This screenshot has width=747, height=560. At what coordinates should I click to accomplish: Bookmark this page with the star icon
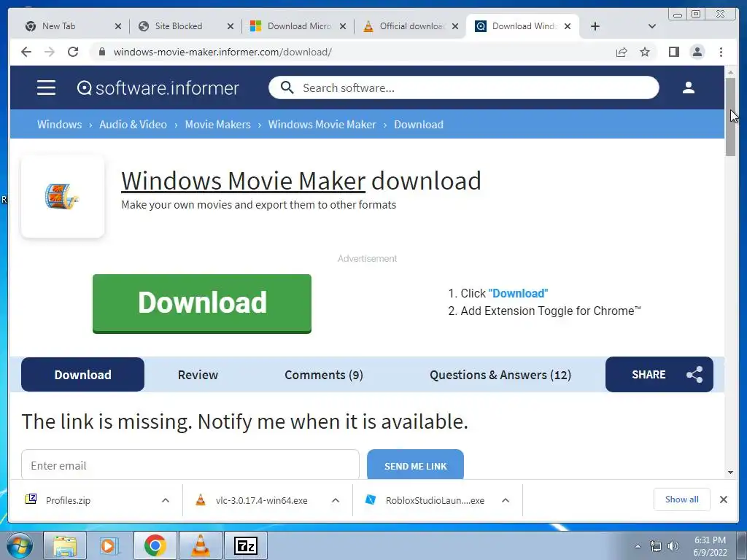coord(645,52)
